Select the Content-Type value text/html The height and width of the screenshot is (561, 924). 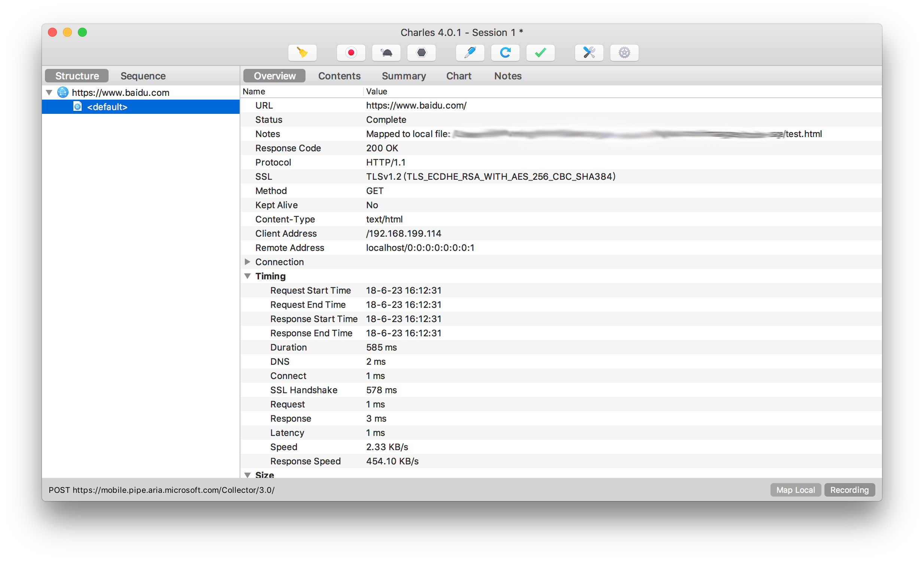tap(385, 219)
